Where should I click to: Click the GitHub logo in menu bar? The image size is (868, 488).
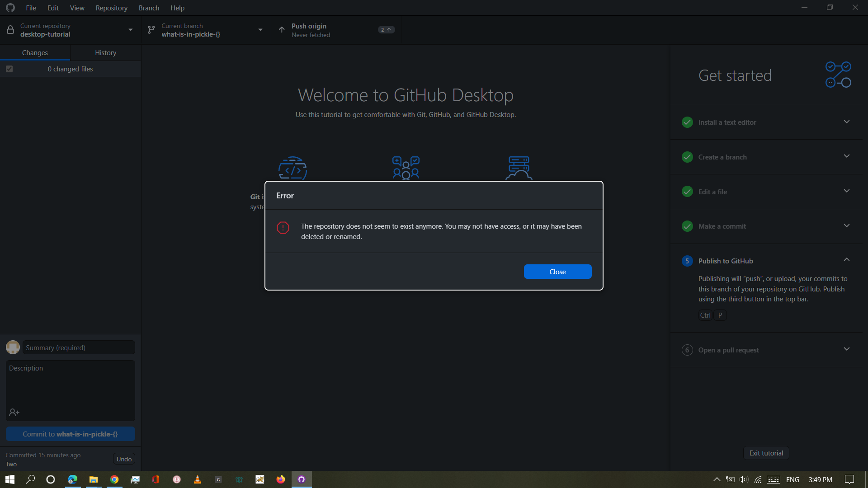tap(10, 8)
